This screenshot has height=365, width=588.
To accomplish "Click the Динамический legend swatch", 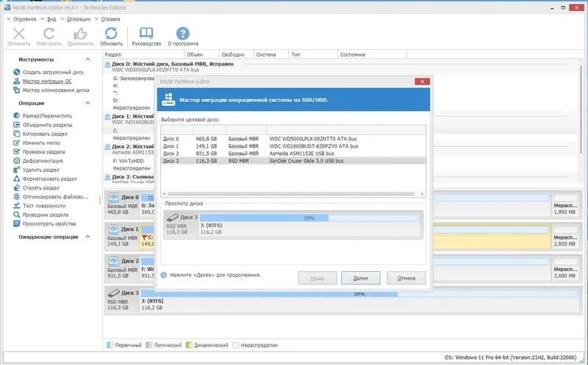I will tap(189, 344).
